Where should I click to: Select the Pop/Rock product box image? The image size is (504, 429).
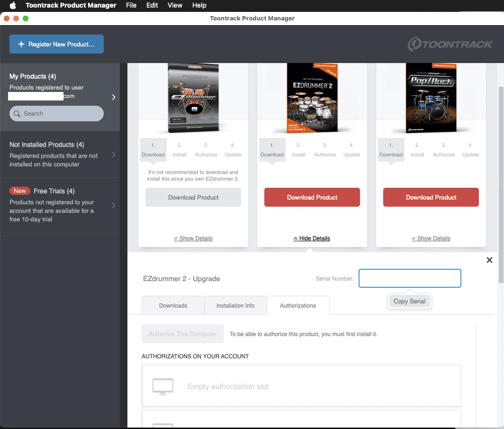(431, 98)
